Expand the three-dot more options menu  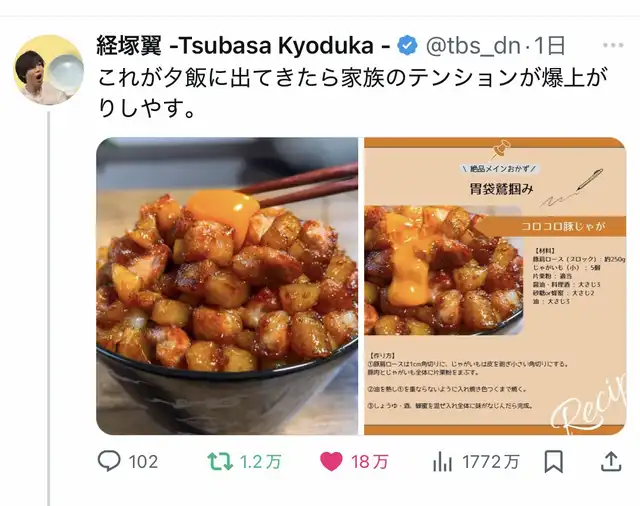(x=613, y=45)
